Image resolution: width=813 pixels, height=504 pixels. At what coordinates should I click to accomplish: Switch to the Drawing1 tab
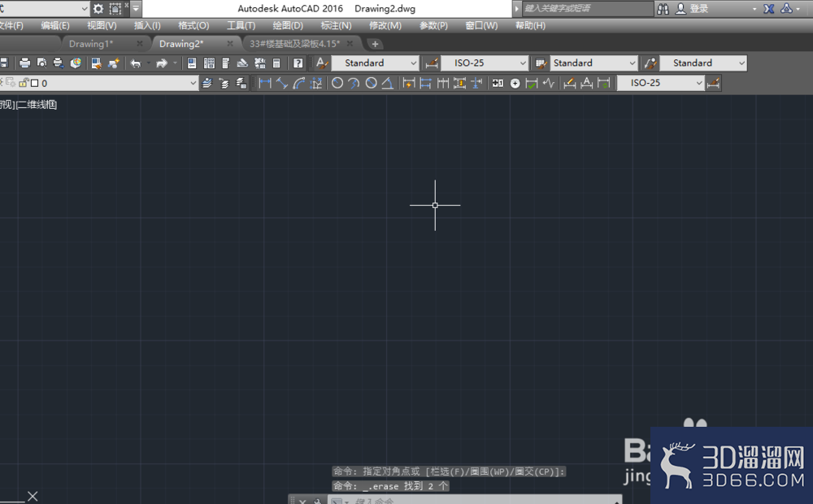(91, 44)
